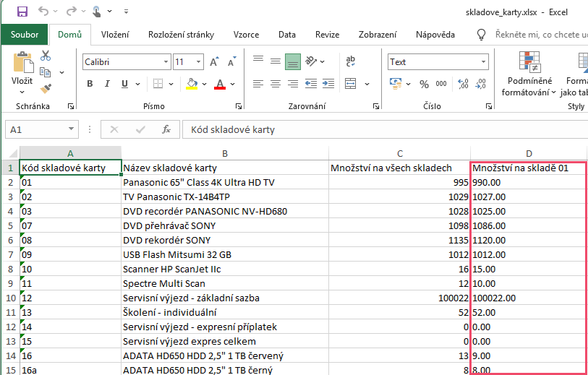Toggle italic formatting
This screenshot has width=588, height=375.
click(107, 84)
